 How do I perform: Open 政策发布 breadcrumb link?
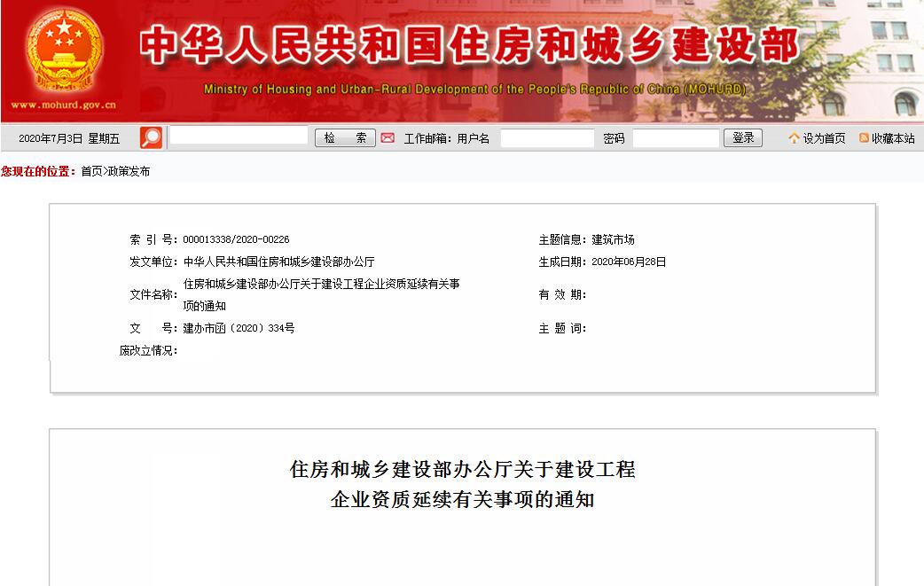(129, 171)
